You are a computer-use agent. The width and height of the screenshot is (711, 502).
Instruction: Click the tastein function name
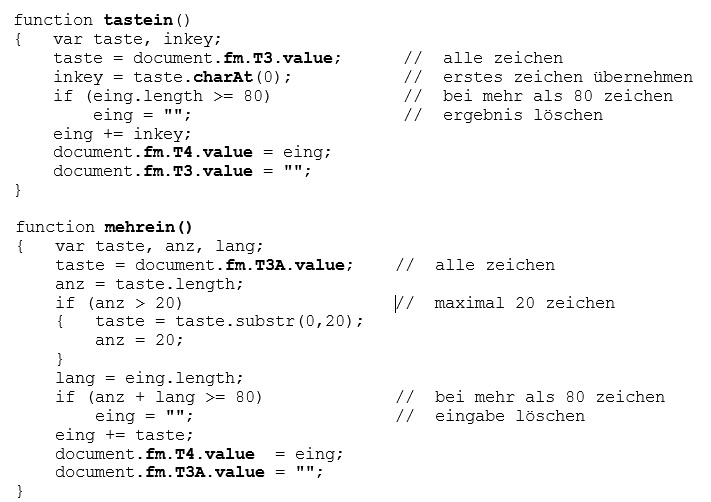coord(137,20)
